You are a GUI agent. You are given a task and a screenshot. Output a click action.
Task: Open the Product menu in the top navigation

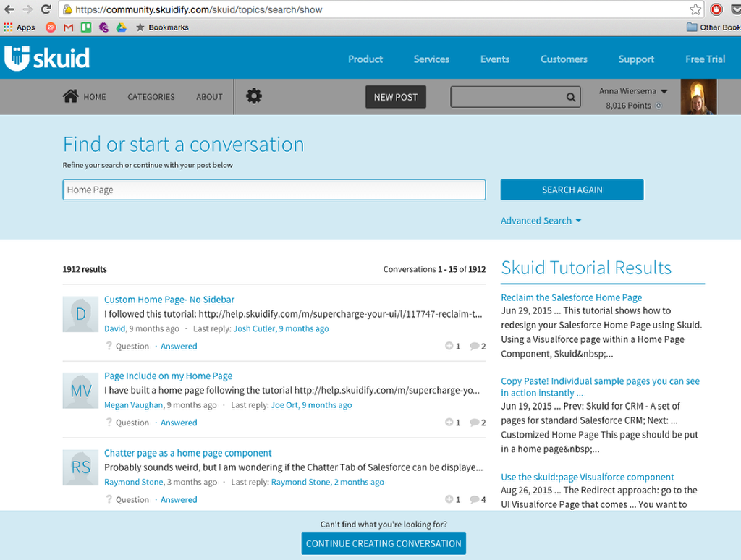[365, 59]
